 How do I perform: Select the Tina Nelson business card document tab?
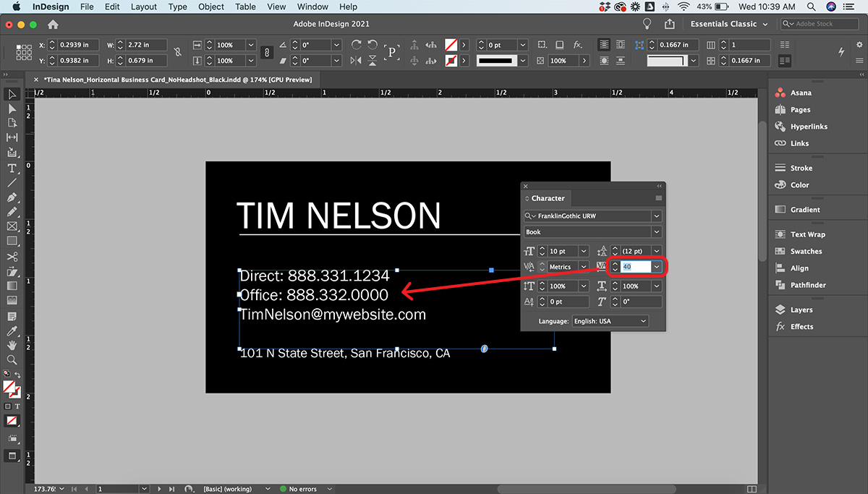pyautogui.click(x=174, y=79)
